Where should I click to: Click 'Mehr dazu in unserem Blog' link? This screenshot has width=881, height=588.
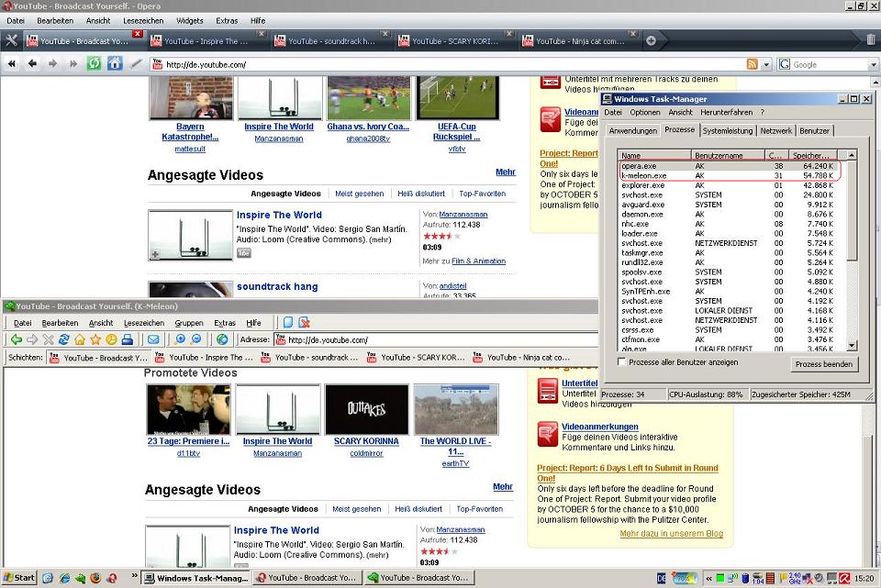672,534
